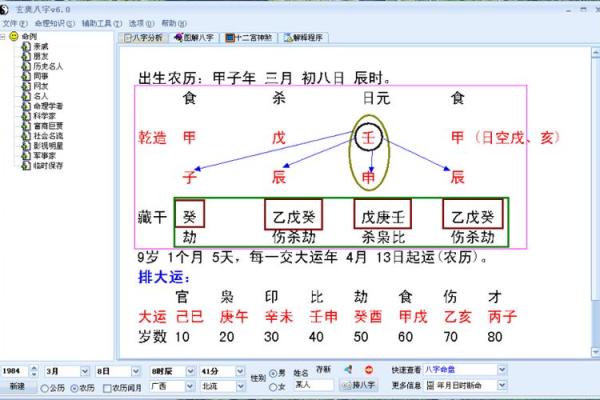Viewport: 600px width, 400px height.
Task: Select the 女 gender radio button
Action: [273, 387]
